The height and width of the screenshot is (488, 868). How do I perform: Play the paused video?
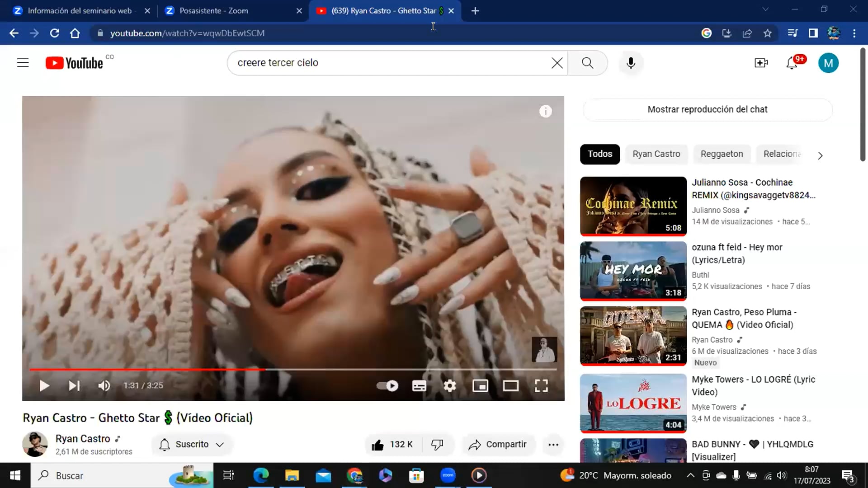(x=44, y=386)
